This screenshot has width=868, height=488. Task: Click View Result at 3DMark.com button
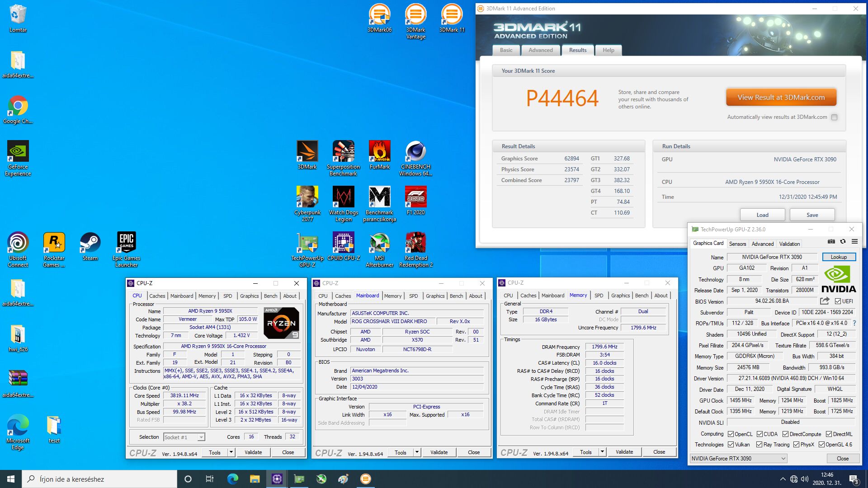pos(781,98)
